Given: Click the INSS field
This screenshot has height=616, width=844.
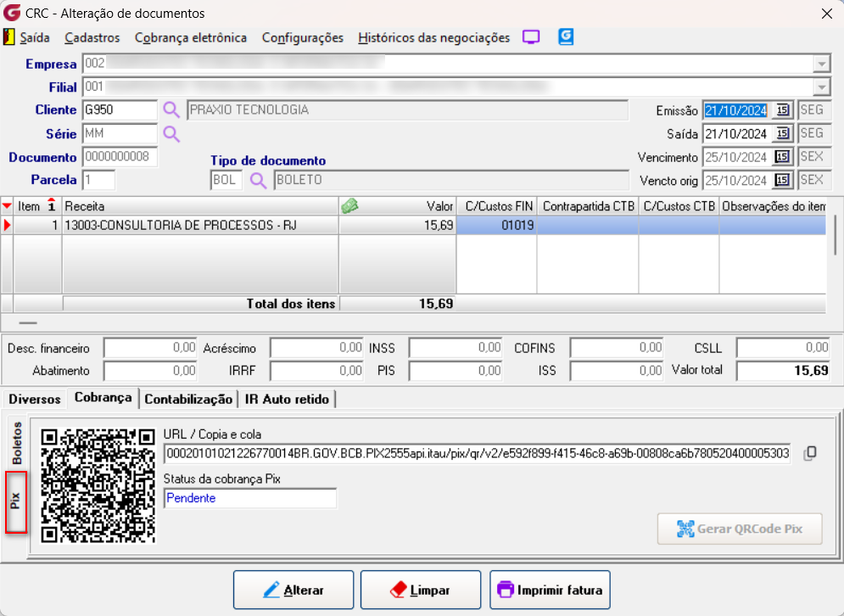Looking at the screenshot, I should 456,348.
